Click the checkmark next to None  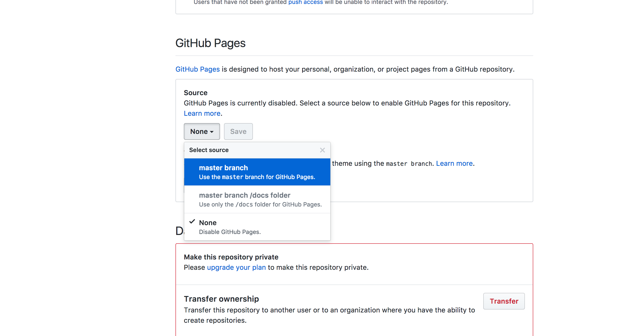coord(192,222)
